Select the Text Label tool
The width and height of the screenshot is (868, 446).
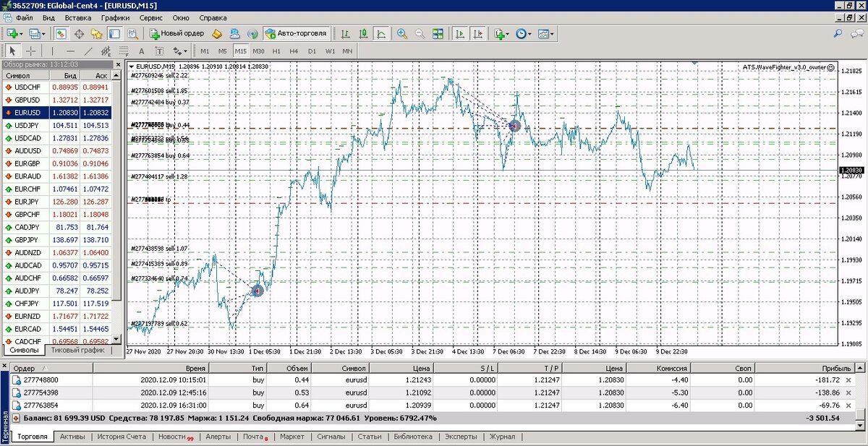click(x=159, y=51)
